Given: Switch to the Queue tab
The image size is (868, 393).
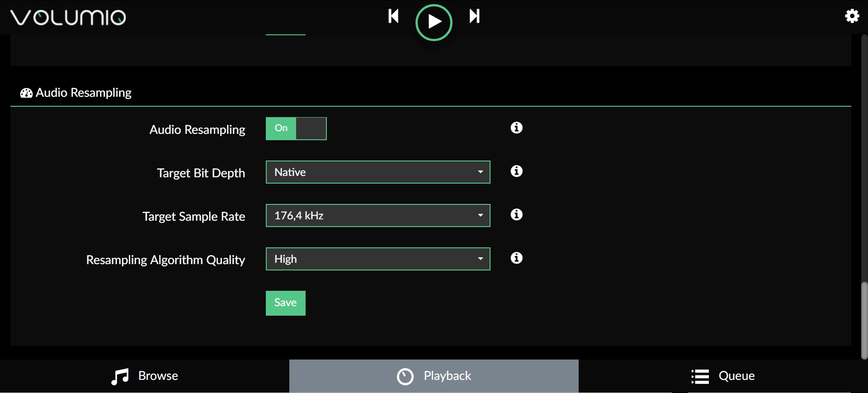Looking at the screenshot, I should 723,376.
